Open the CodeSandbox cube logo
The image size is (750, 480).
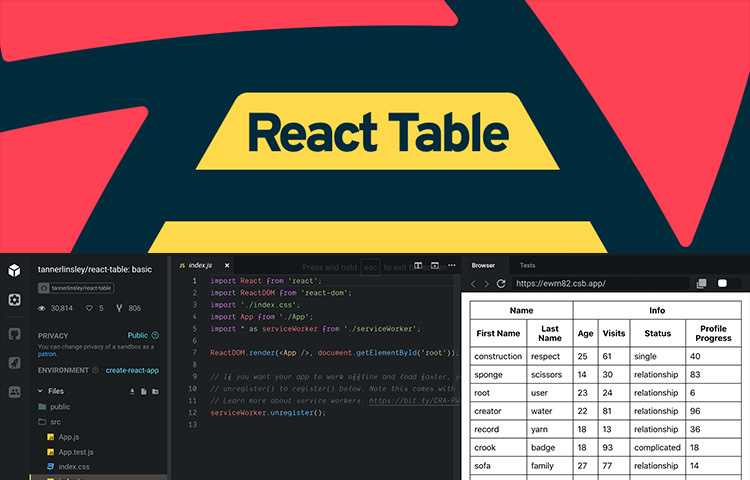tap(14, 271)
